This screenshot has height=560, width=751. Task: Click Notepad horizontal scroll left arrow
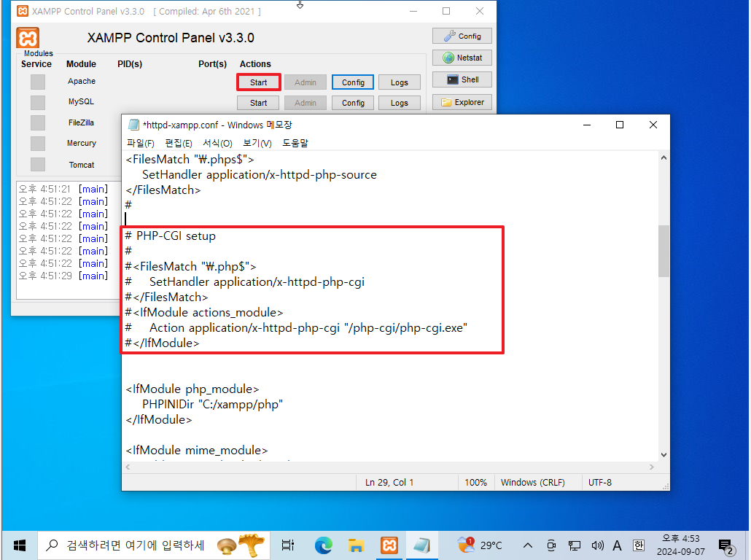point(128,467)
